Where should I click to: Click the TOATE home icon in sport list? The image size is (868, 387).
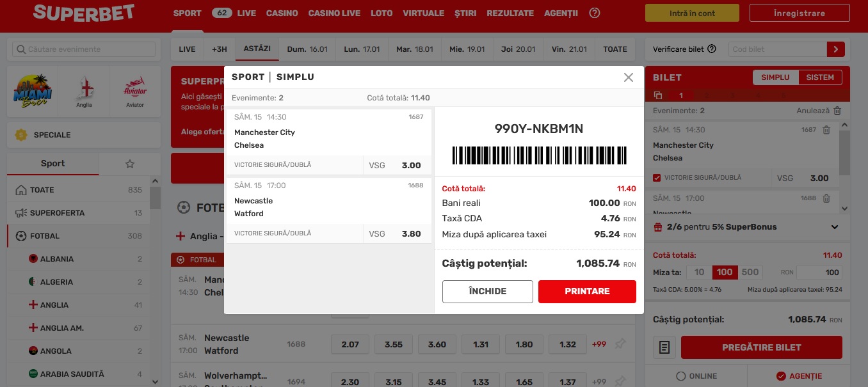pos(20,190)
